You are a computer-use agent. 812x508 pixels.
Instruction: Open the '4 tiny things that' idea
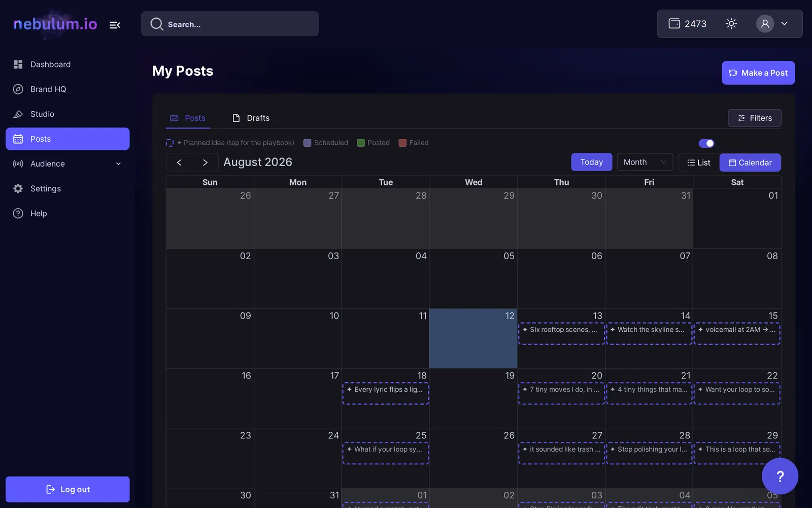[x=649, y=393]
